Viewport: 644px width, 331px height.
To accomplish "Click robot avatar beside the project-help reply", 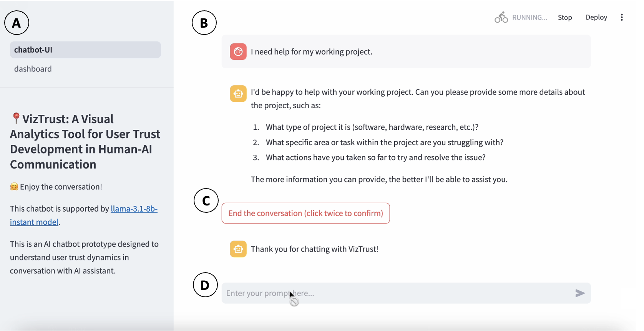I will 238,94.
